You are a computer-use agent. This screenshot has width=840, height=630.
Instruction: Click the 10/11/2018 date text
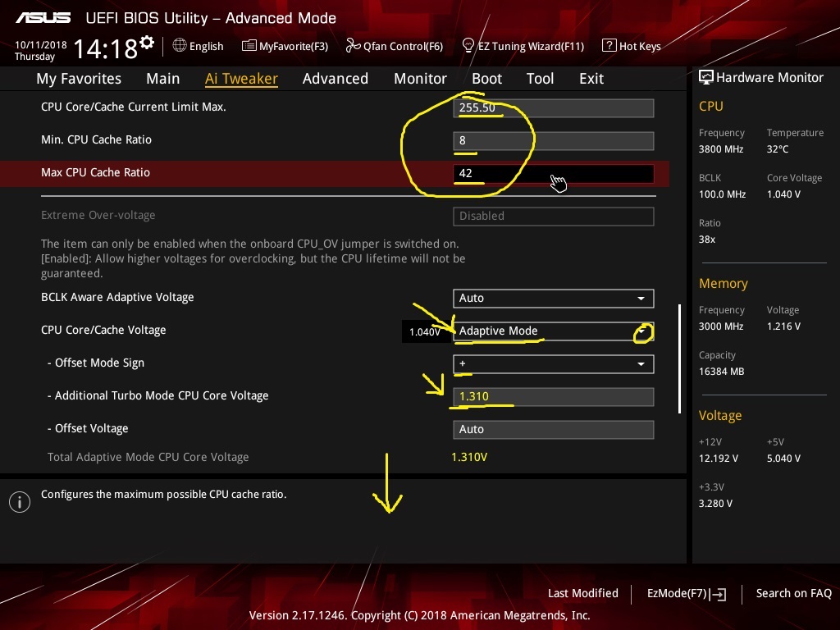(41, 45)
